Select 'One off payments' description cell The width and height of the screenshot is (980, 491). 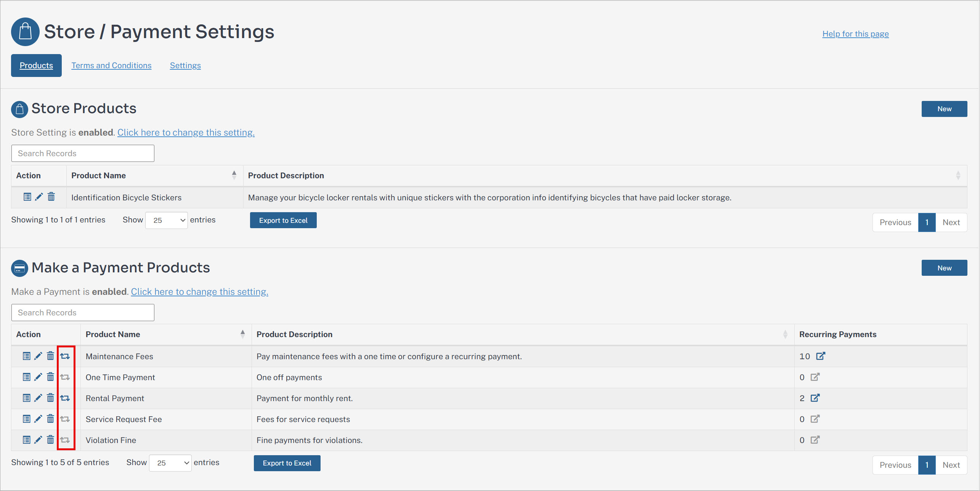[523, 377]
